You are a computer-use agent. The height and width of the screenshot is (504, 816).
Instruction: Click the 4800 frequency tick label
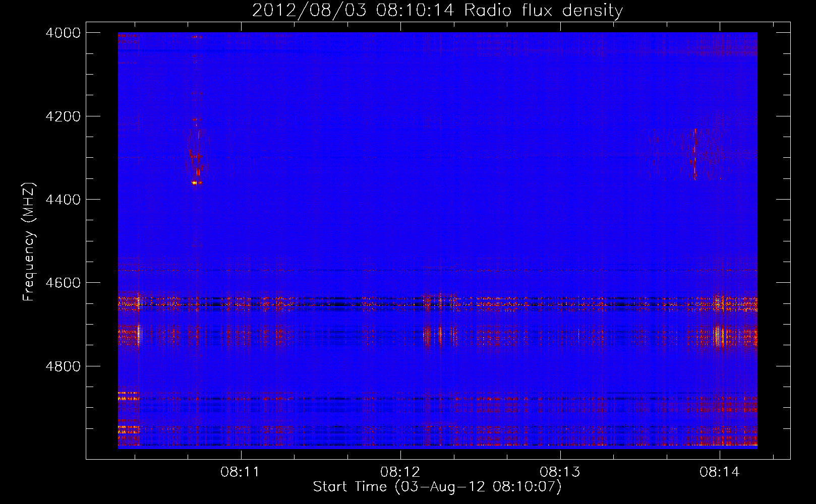pos(63,366)
